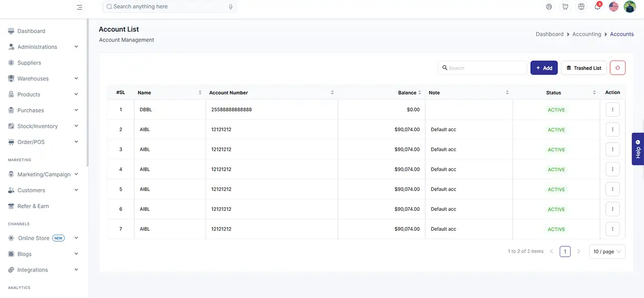The height and width of the screenshot is (298, 644).
Task: Open action menu for row 7
Action: tap(612, 229)
